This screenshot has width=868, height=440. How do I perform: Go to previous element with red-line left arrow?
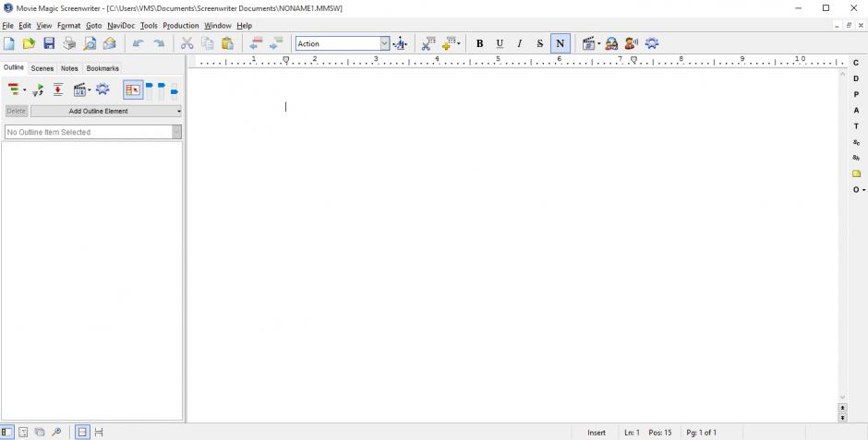tap(256, 43)
